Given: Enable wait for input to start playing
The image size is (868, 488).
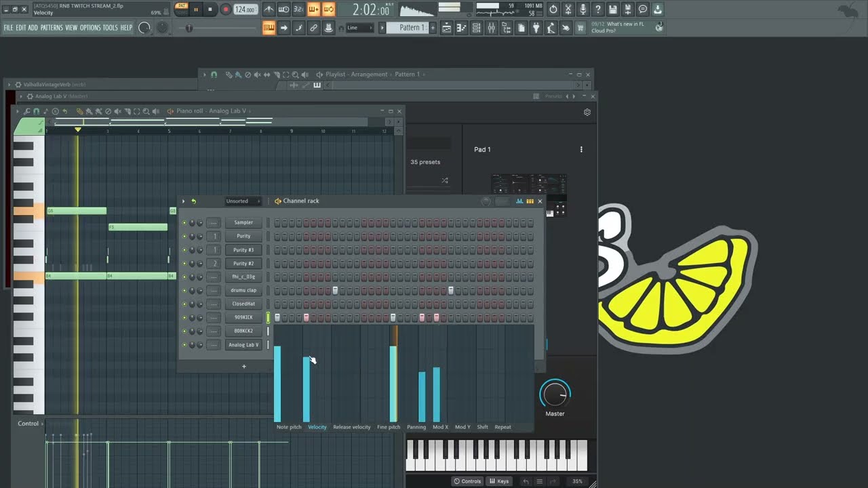Looking at the screenshot, I should point(284,9).
